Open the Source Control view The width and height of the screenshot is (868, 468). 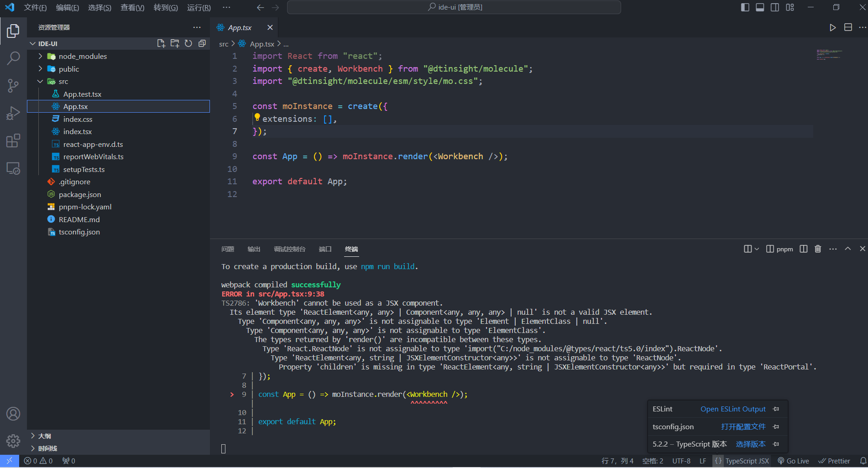click(x=13, y=86)
